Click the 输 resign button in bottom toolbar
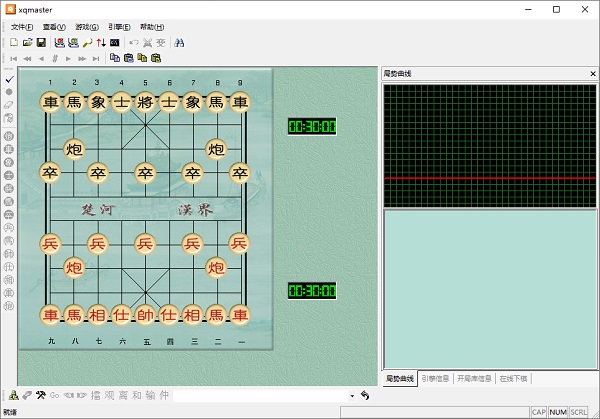This screenshot has width=600, height=419. [x=150, y=395]
